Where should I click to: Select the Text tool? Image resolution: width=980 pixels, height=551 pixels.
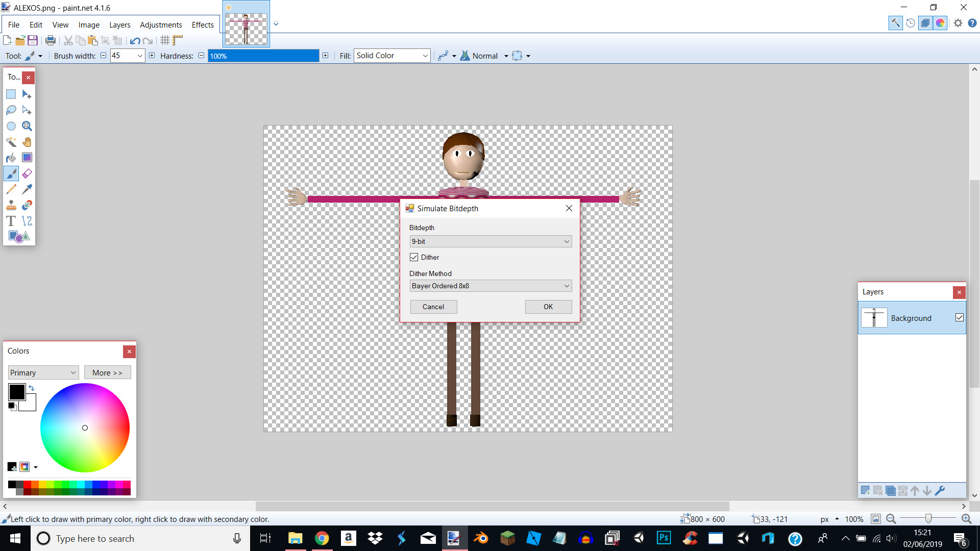tap(11, 221)
